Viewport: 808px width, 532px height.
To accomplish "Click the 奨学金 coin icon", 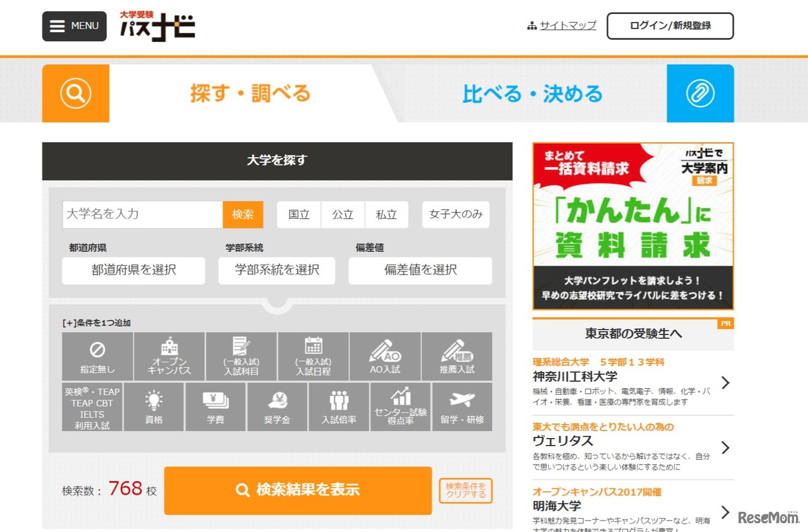I will pyautogui.click(x=276, y=407).
